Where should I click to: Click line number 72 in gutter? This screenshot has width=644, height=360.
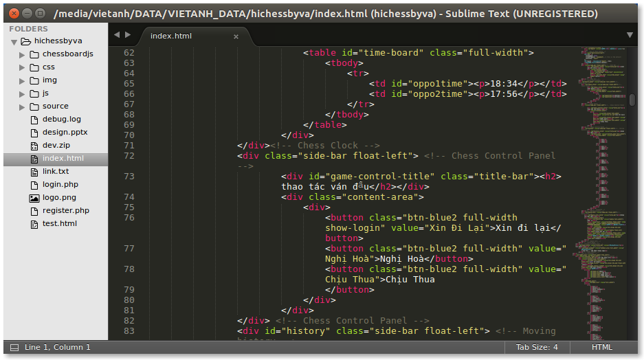point(129,156)
